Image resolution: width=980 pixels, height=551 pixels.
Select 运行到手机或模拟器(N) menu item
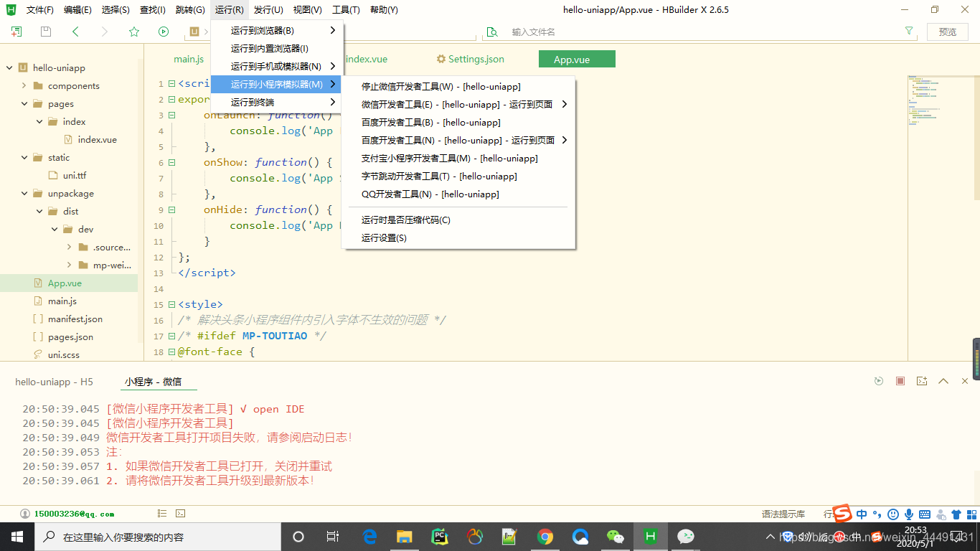coord(277,67)
